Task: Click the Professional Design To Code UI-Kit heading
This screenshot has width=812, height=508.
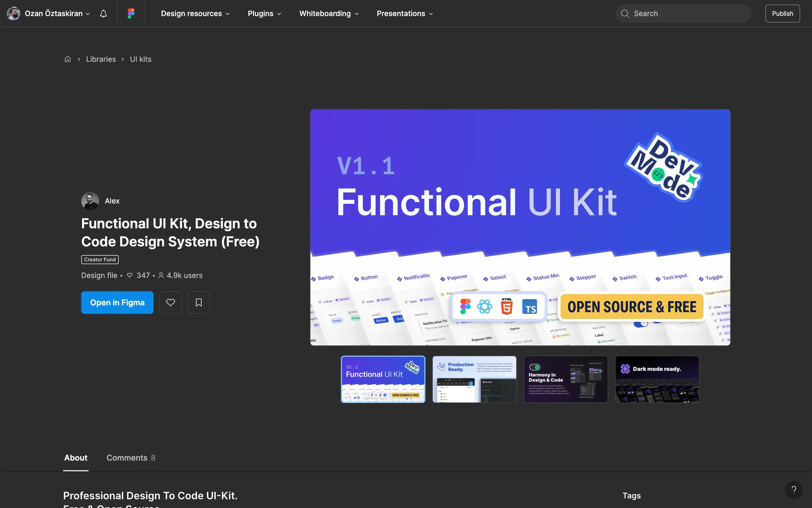Action: 150,496
